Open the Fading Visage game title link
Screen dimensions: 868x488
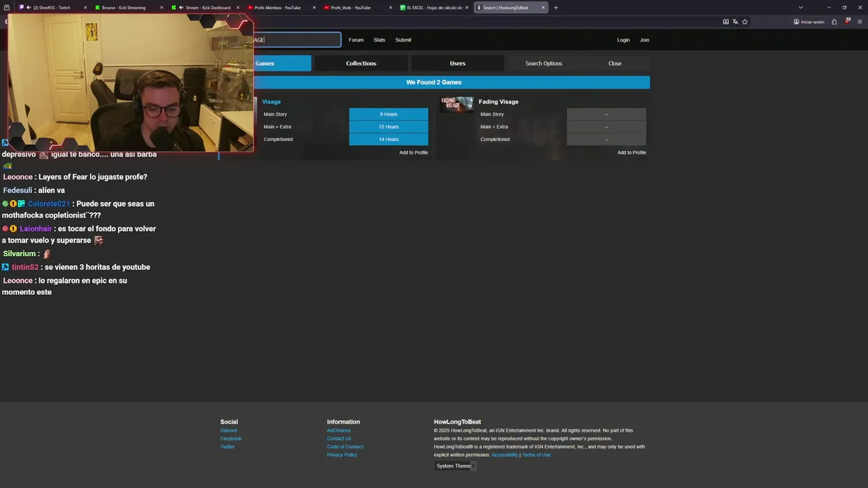coord(498,102)
